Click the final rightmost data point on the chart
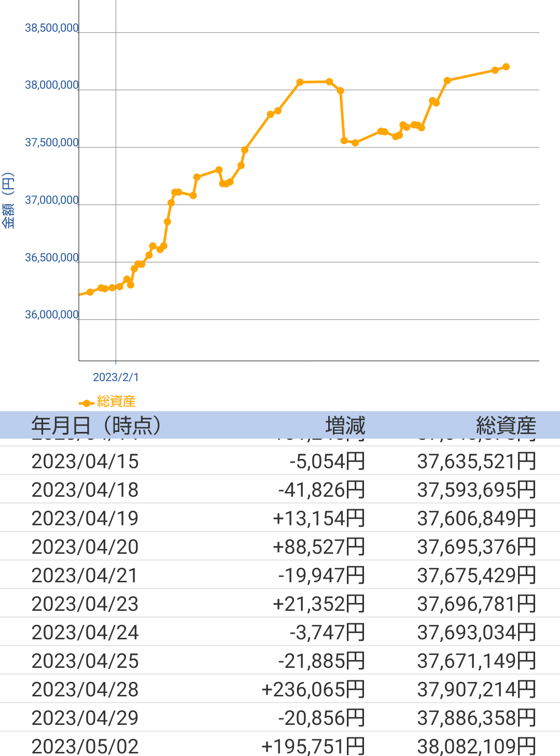Screen dimensions: 560x756 506,67
